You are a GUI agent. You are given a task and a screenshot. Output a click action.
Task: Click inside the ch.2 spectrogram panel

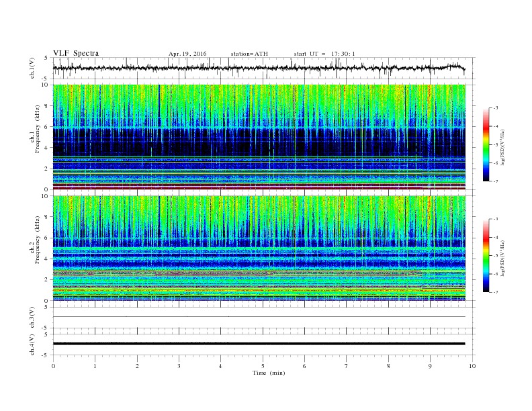coord(259,248)
